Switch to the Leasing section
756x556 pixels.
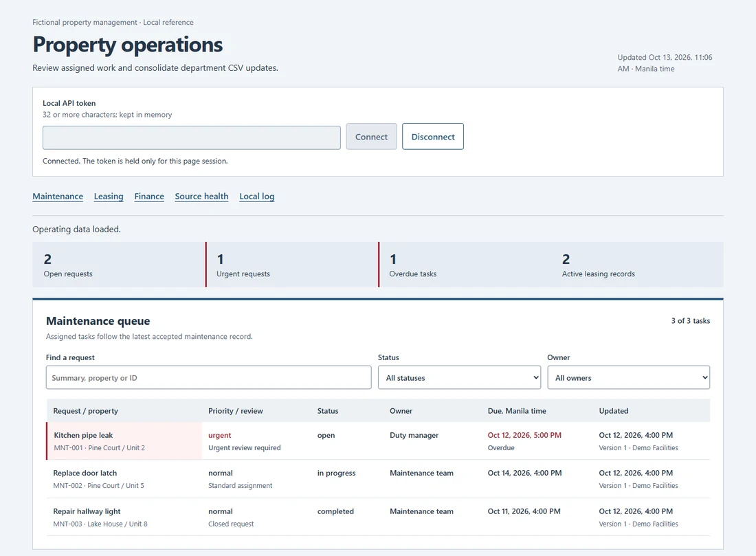[109, 197]
